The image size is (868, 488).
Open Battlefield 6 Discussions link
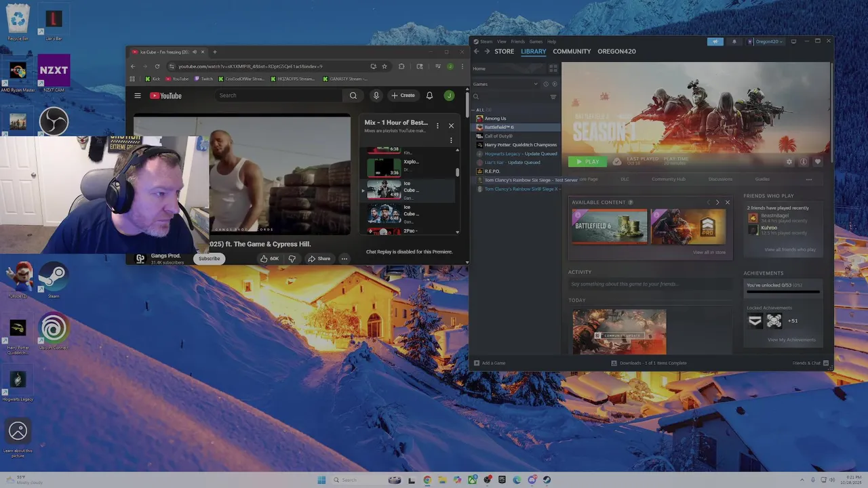point(720,179)
